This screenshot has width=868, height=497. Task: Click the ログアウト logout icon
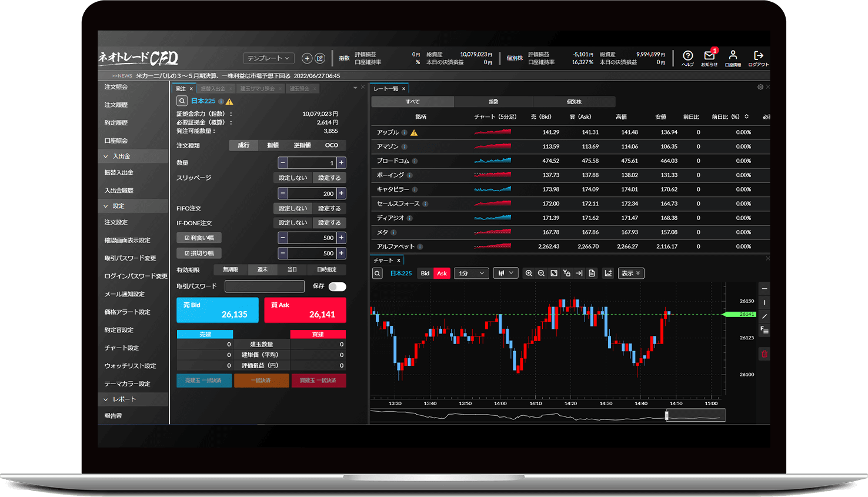[759, 57]
